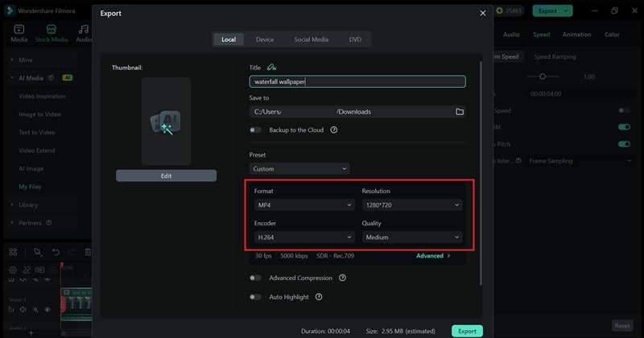Toggle the switch beside the Pitch label
The height and width of the screenshot is (338, 644).
pyautogui.click(x=624, y=144)
